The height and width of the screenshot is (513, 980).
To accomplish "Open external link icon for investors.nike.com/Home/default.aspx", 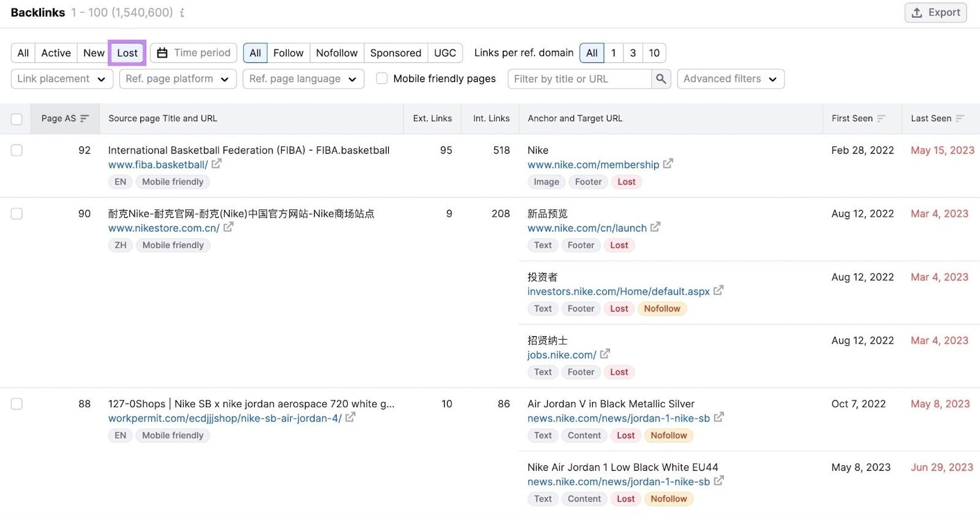I will coord(718,291).
